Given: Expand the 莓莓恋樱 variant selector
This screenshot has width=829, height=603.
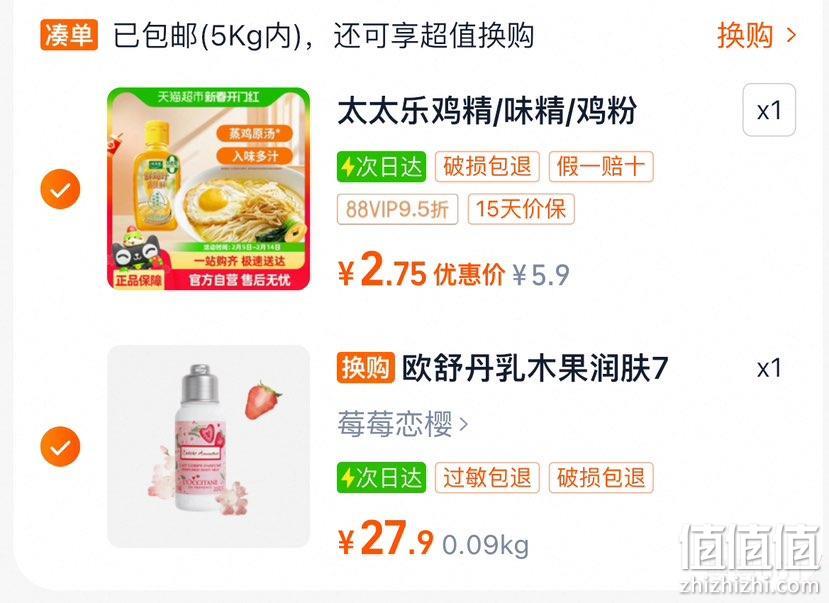Looking at the screenshot, I should pos(403,423).
